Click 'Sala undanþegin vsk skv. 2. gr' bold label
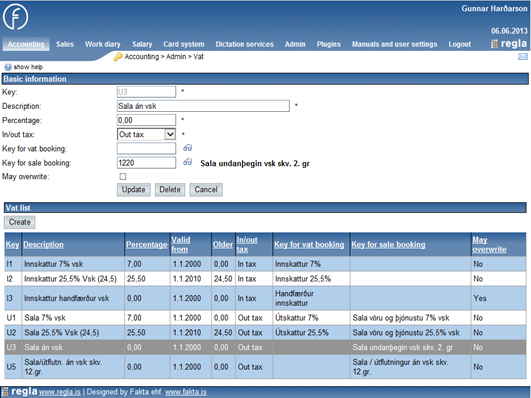The image size is (531, 398). 255,164
